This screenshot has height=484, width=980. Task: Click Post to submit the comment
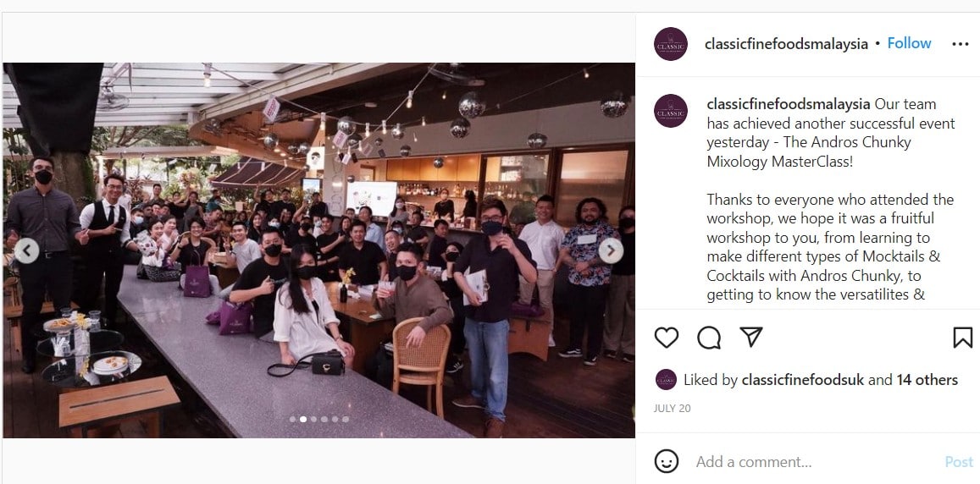point(959,461)
